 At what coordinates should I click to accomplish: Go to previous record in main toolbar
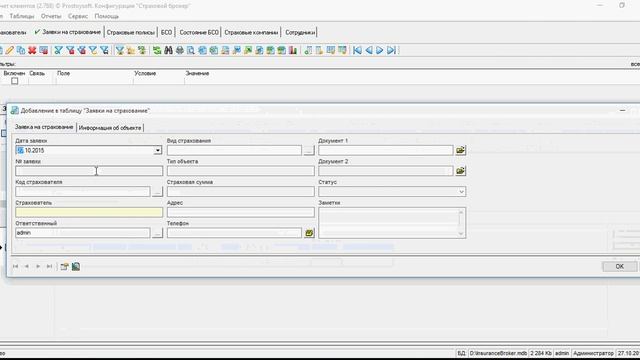pyautogui.click(x=369, y=50)
